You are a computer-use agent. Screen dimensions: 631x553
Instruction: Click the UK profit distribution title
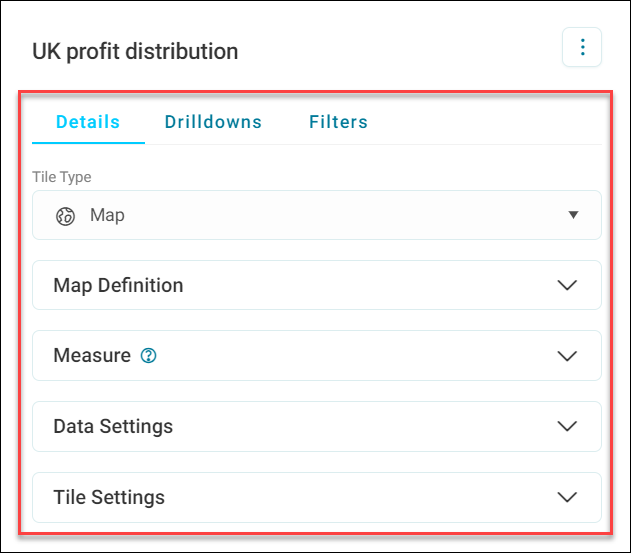135,52
